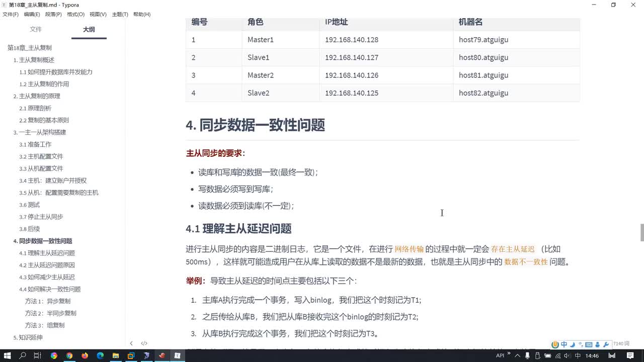644x362 pixels.
Task: Jump to 2.2 复制的基本原则
Action: [x=44, y=120]
